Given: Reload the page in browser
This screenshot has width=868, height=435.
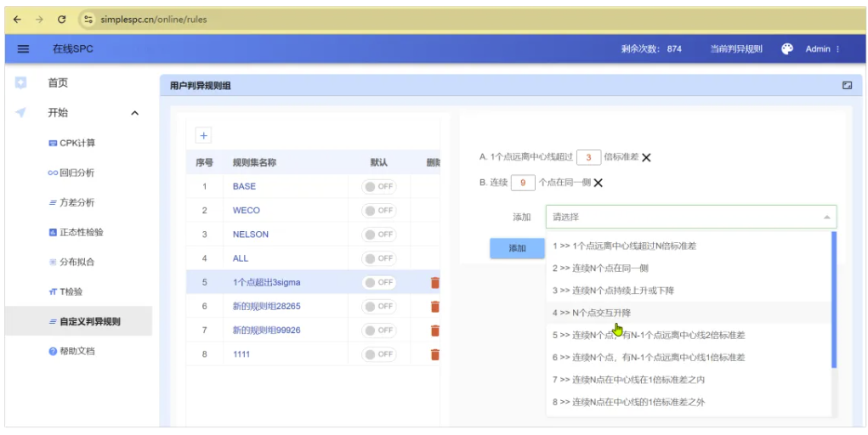Looking at the screenshot, I should click(62, 19).
